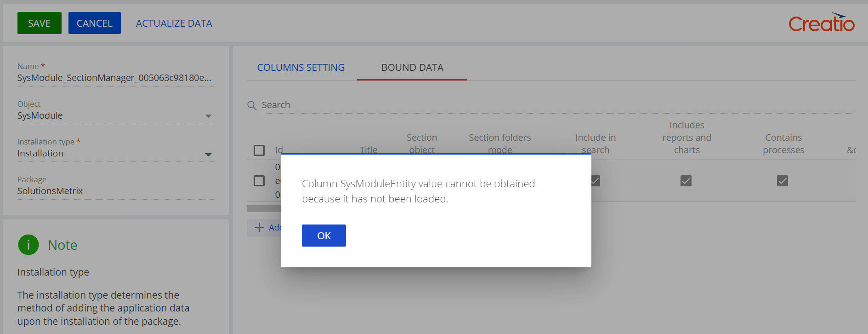
Task: Click the Cancel button
Action: (95, 23)
